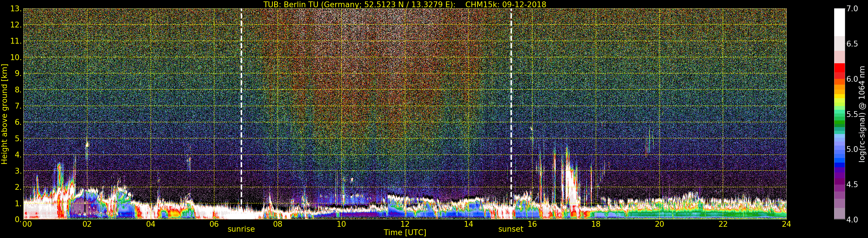Image resolution: width=868 pixels, height=238 pixels.
Task: Click the "12." height axis tick label
Action: click(x=16, y=25)
